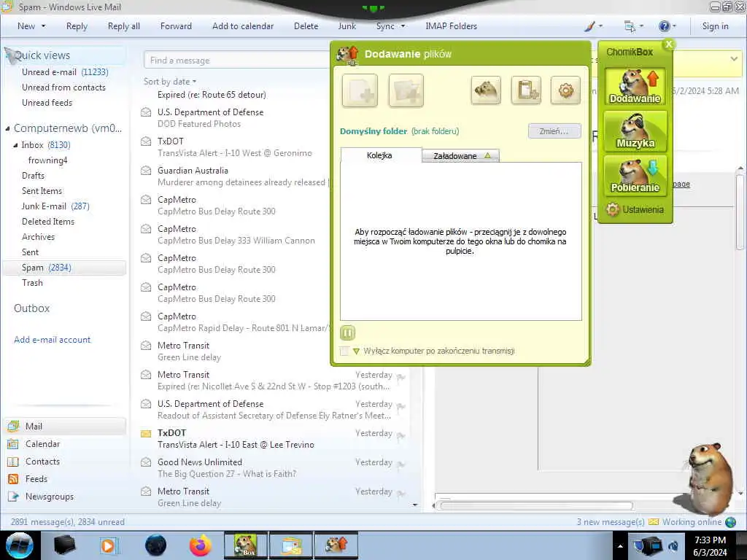Click Reply all in the toolbar
This screenshot has width=747, height=560.
124,26
